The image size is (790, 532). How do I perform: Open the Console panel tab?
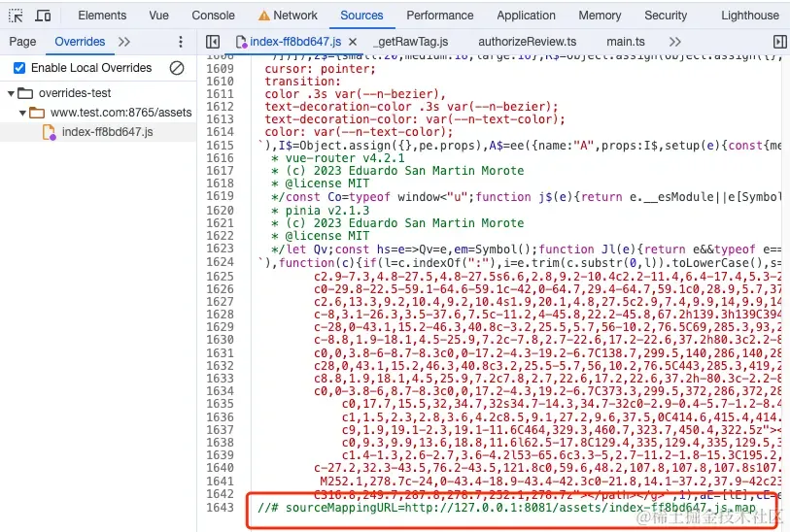[x=213, y=16]
